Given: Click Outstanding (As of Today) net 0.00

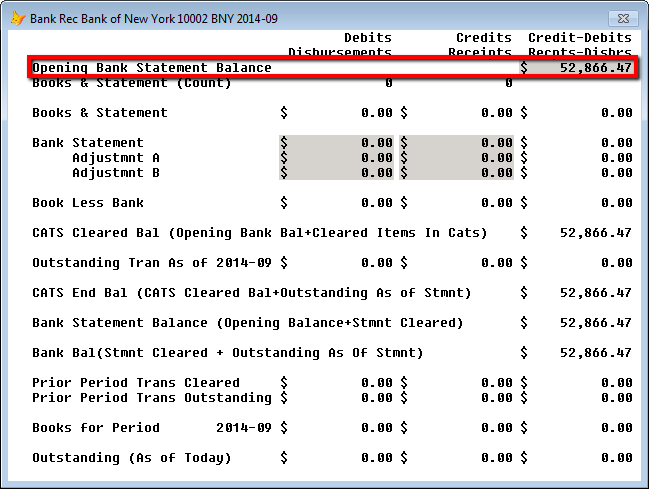Looking at the screenshot, I should [x=617, y=458].
